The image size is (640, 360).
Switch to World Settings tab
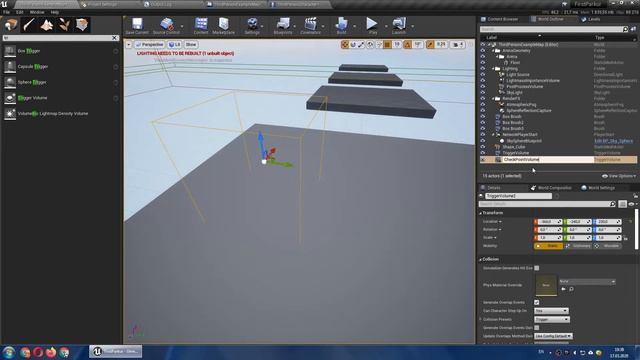598,188
